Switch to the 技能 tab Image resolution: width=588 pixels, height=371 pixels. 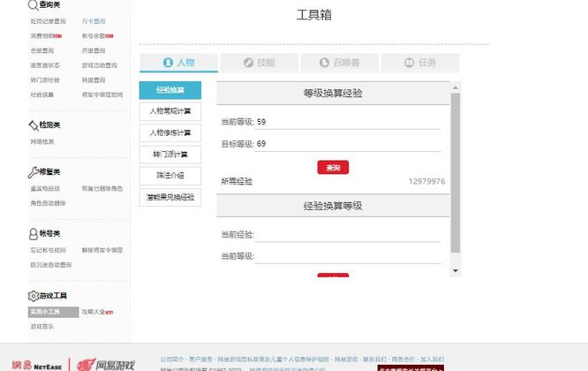(x=259, y=62)
